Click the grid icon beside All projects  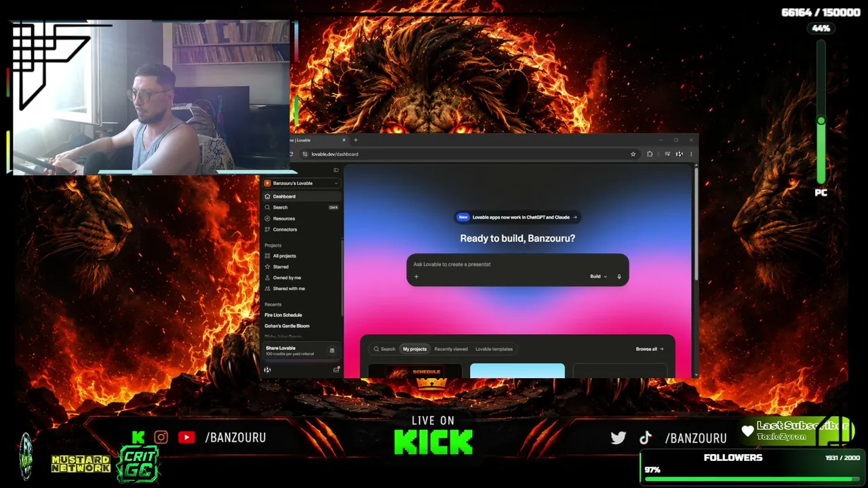pyautogui.click(x=267, y=256)
